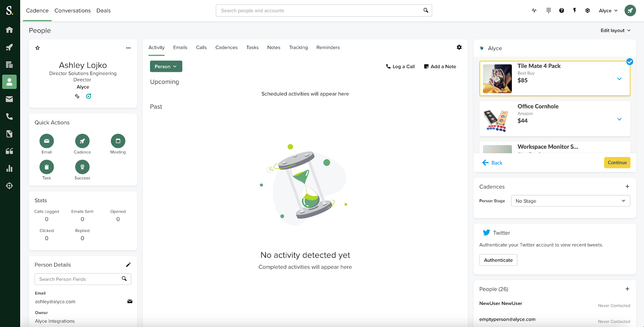The width and height of the screenshot is (644, 327).
Task: Open the Snippets quote sidebar icon
Action: point(9,151)
